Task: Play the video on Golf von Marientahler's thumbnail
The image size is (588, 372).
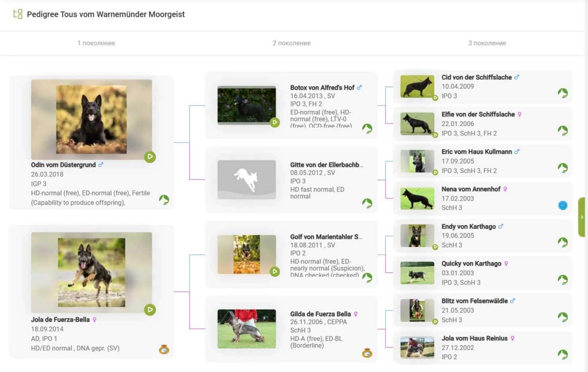Action: [275, 272]
